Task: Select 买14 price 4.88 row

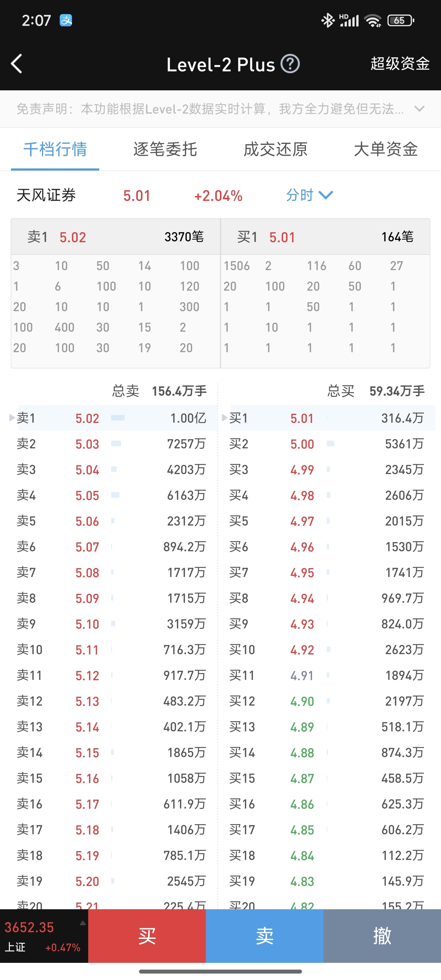Action: click(x=327, y=752)
